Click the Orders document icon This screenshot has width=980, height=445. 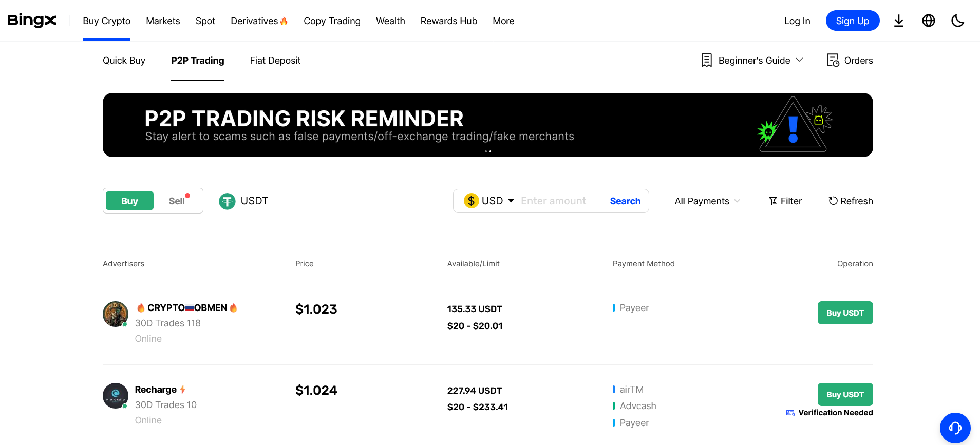pos(833,60)
